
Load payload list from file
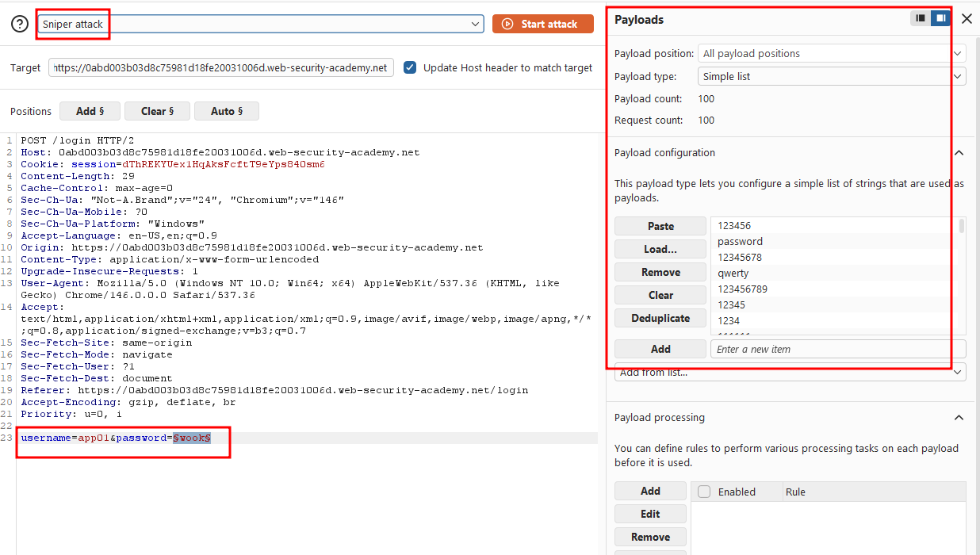pos(660,249)
